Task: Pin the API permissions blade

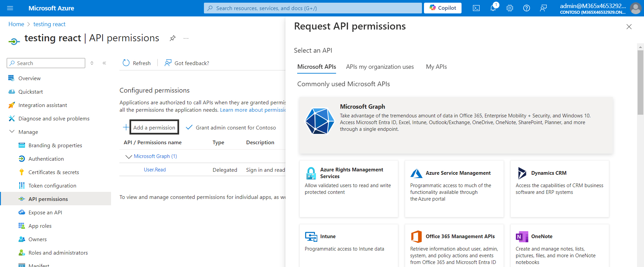Action: tap(172, 38)
